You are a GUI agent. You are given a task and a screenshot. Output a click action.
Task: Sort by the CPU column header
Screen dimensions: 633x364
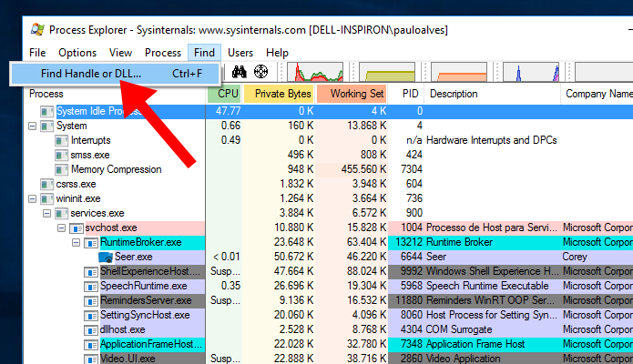[224, 94]
